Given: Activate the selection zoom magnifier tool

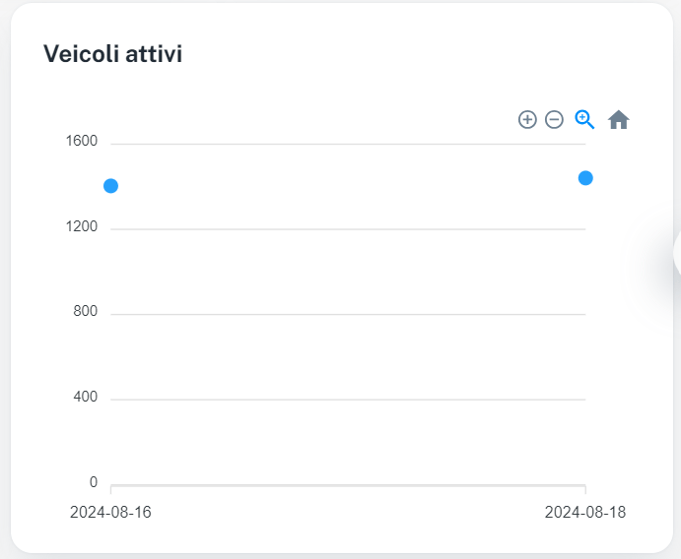Looking at the screenshot, I should [585, 120].
